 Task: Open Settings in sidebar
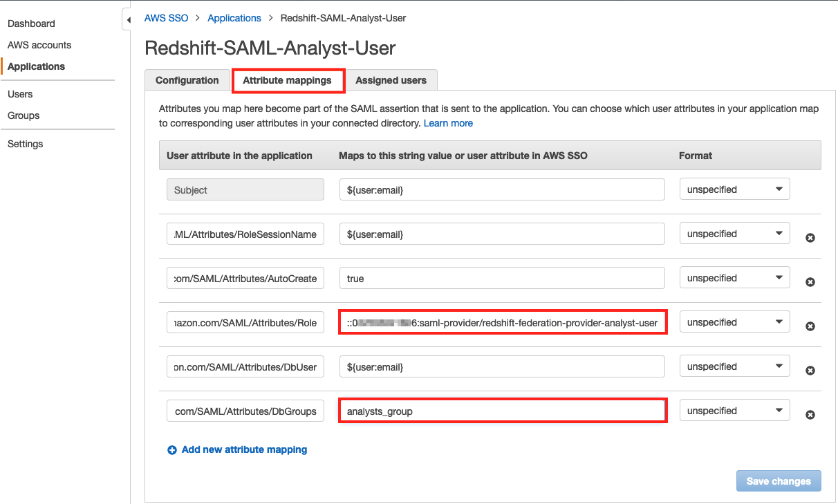coord(25,144)
